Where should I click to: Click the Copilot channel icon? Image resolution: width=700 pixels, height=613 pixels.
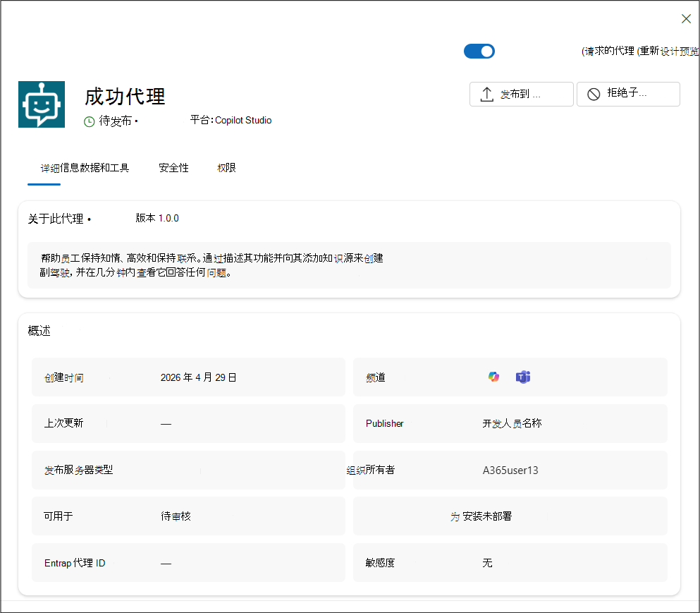493,377
